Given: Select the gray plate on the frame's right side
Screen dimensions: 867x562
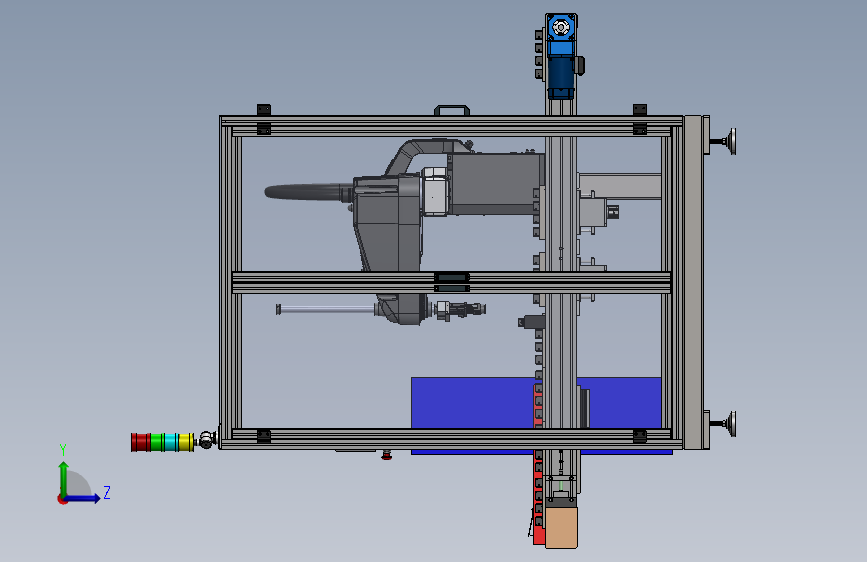Looking at the screenshot, I should point(693,282).
